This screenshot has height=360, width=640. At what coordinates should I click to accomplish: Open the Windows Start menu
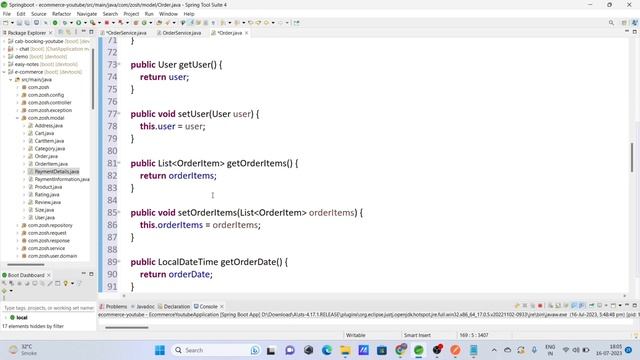(160, 350)
